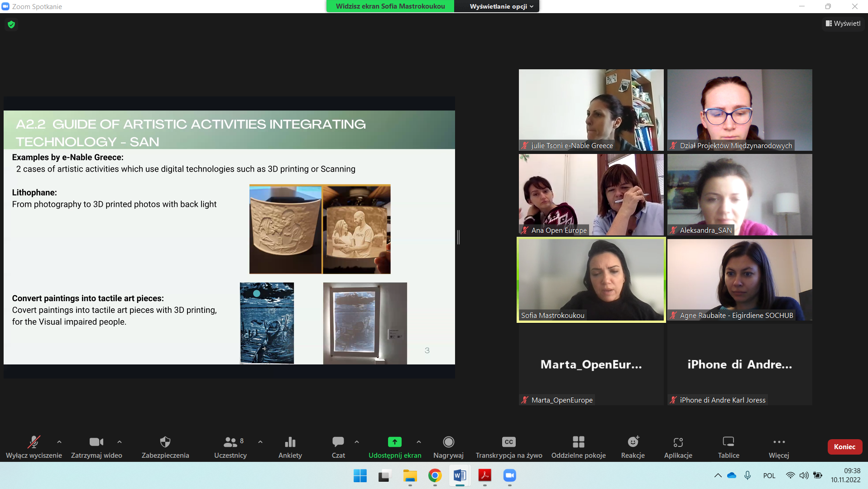Start recording with Nagrywaj
This screenshot has width=868, height=489.
[x=448, y=446]
